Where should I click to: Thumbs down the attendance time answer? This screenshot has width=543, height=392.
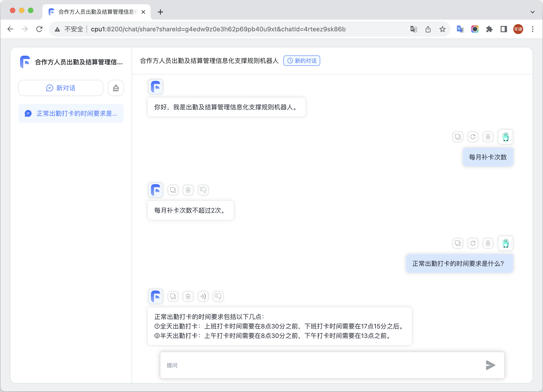[218, 296]
